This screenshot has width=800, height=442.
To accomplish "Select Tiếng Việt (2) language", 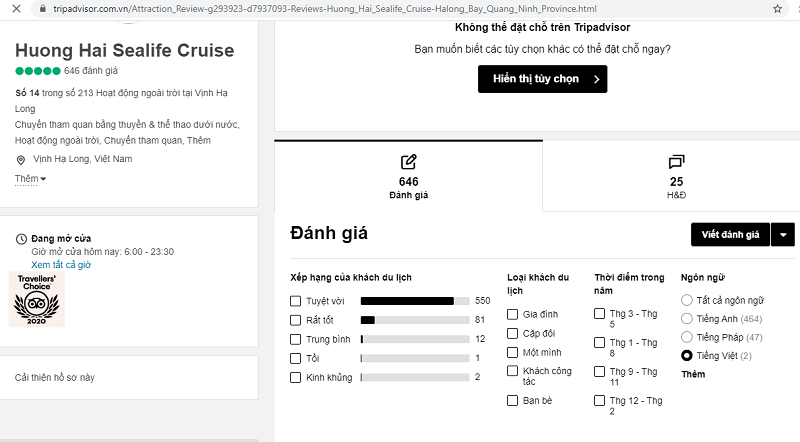I will 687,356.
